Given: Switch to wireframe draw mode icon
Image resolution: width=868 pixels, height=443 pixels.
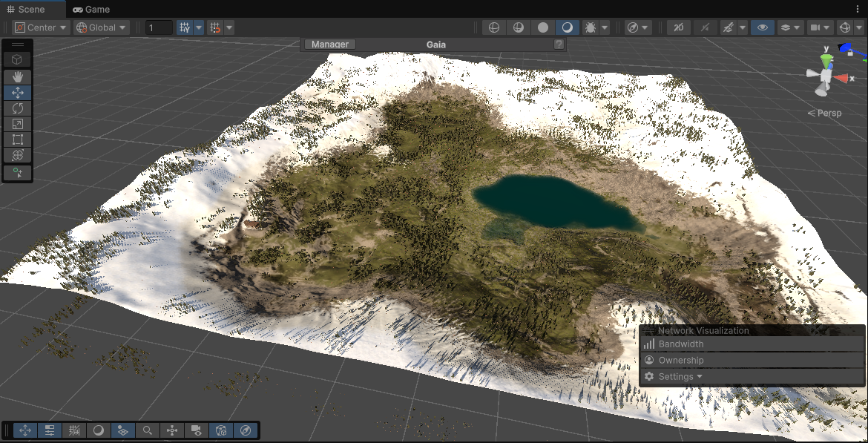Looking at the screenshot, I should (493, 27).
